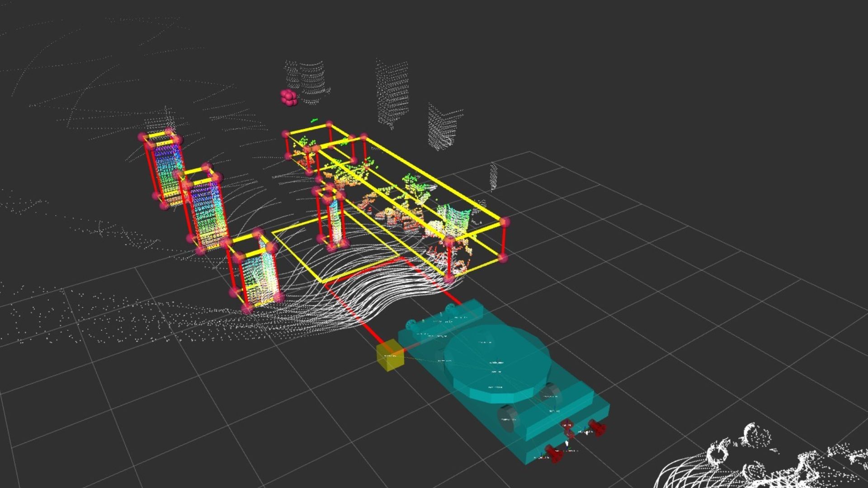Select the small white point column right of grid

coord(494,176)
